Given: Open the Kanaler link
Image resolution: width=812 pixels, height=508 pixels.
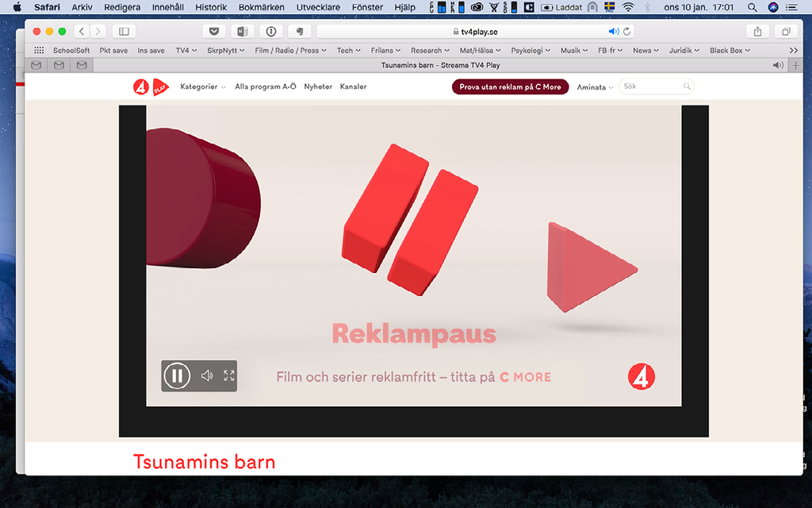Looking at the screenshot, I should (x=353, y=87).
